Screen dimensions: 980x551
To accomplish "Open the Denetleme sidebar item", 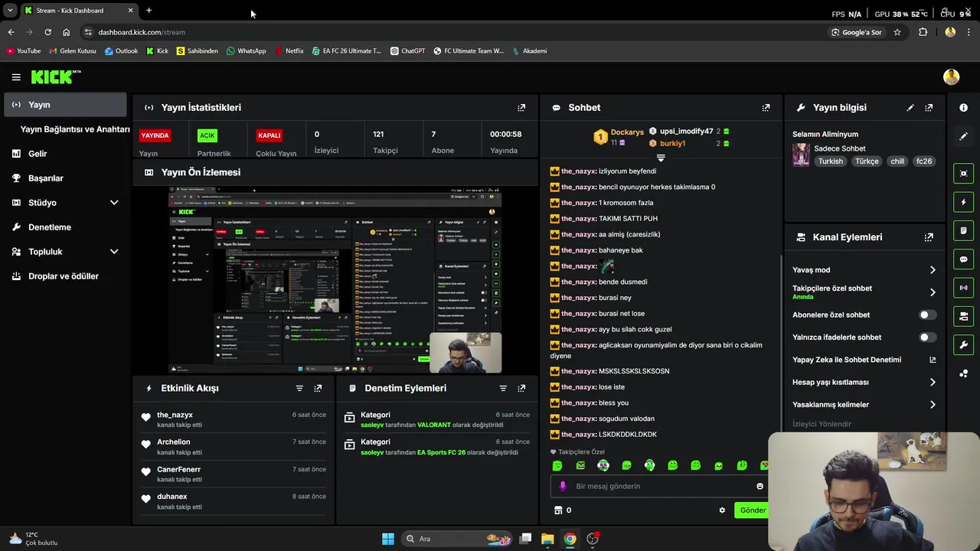I will click(65, 227).
